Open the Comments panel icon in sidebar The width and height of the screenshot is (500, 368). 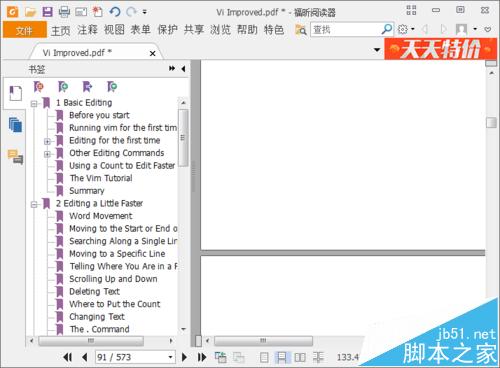click(x=15, y=156)
